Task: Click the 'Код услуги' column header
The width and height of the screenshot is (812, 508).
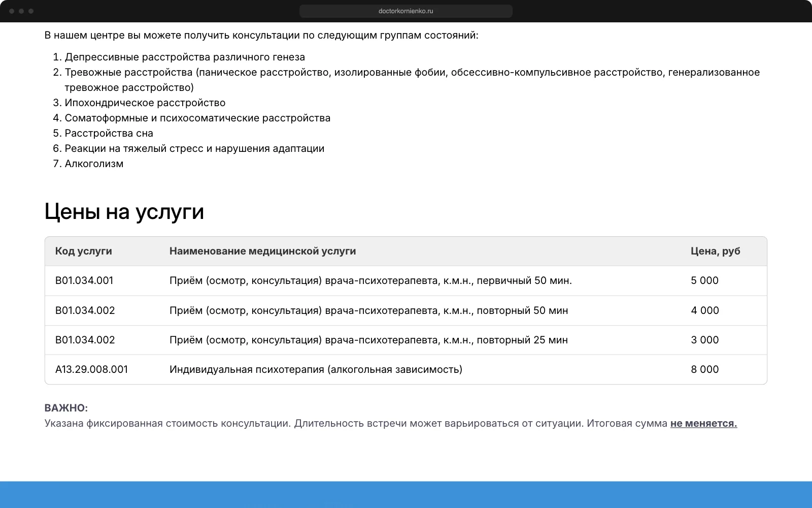Action: click(x=84, y=251)
